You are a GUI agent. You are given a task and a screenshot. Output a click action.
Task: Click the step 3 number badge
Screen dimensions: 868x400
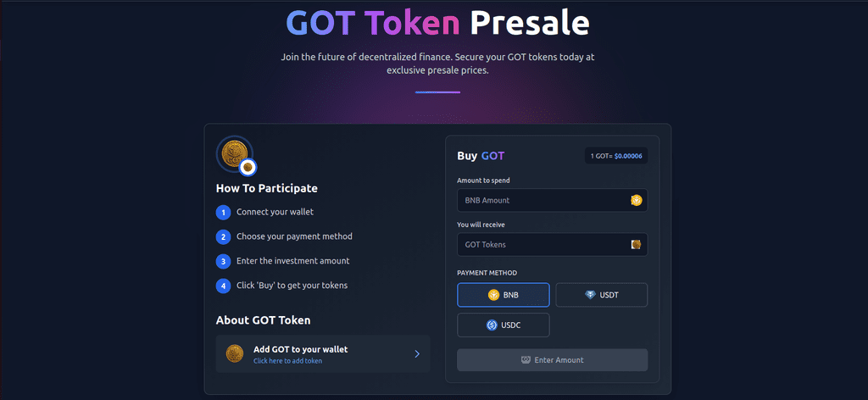[223, 261]
